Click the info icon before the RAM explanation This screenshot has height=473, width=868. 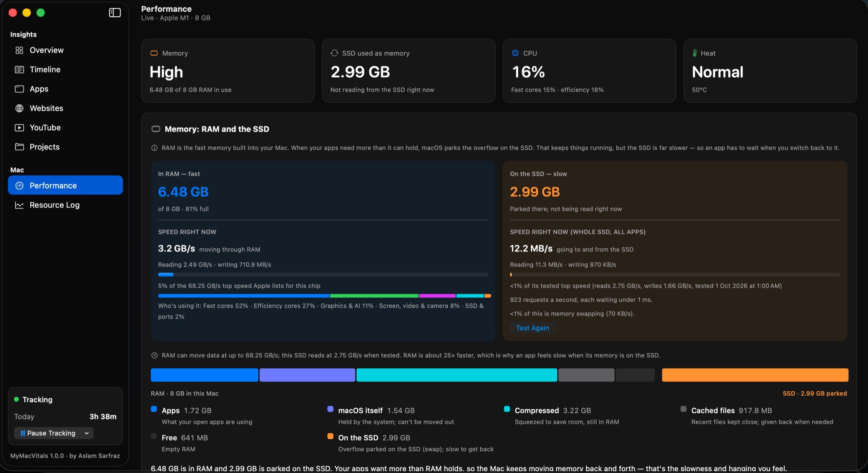(x=154, y=148)
